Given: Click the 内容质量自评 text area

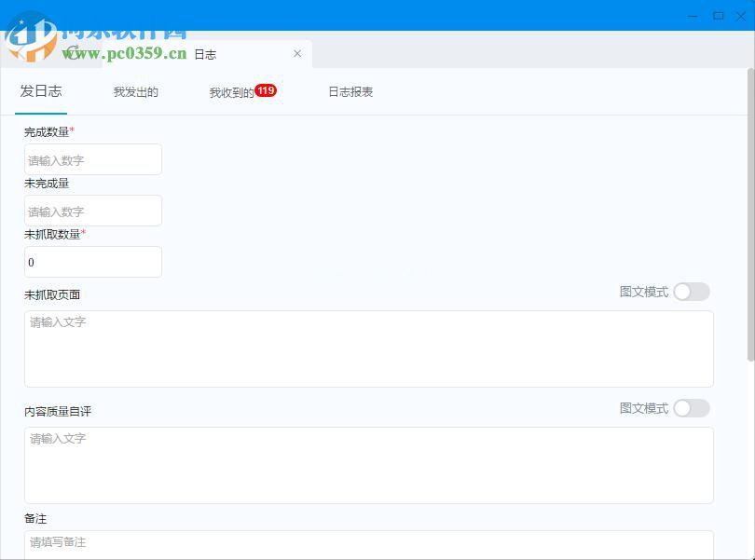Looking at the screenshot, I should [369, 465].
